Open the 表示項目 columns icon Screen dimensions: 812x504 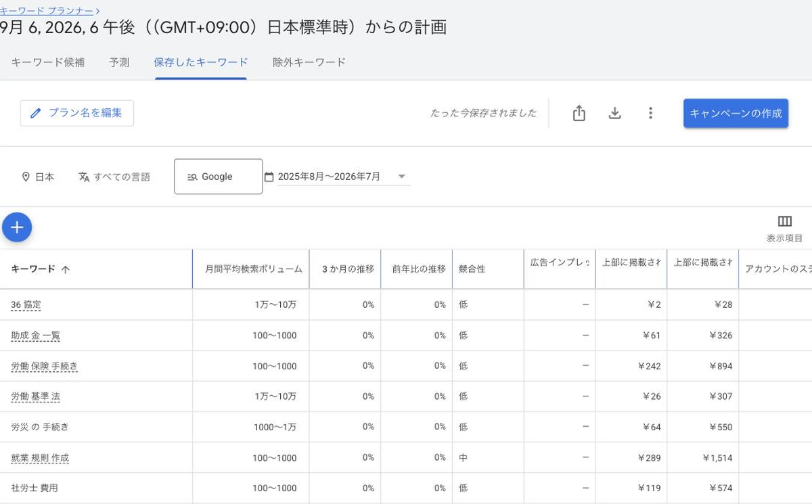coord(785,221)
